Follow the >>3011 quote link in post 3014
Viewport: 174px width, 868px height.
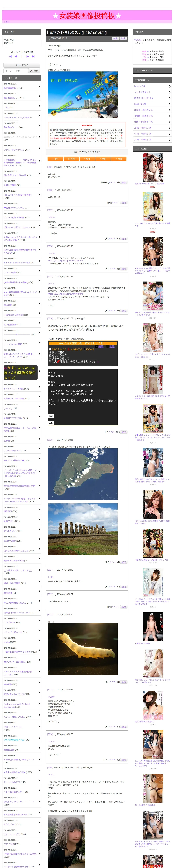(x=51, y=577)
